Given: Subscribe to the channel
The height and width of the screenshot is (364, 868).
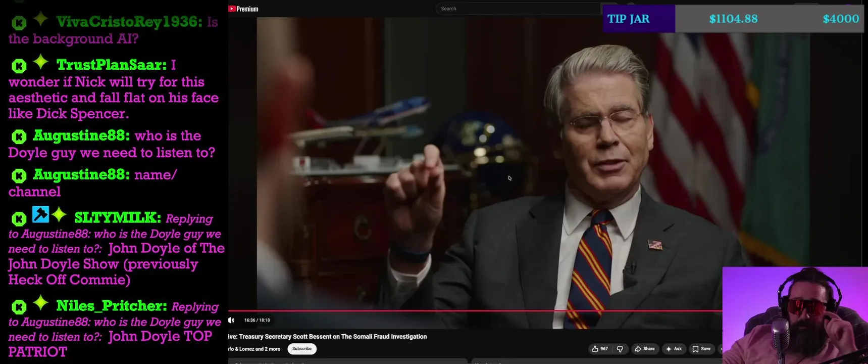Looking at the screenshot, I should [302, 349].
